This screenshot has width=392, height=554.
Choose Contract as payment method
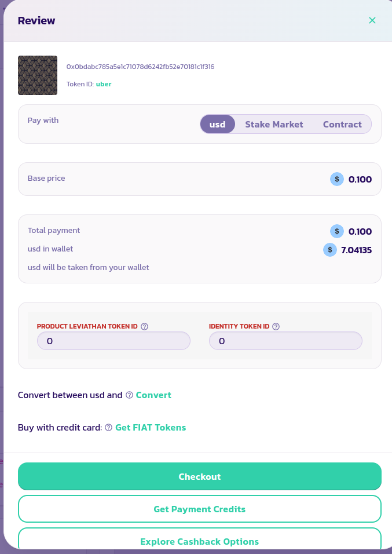click(x=342, y=124)
